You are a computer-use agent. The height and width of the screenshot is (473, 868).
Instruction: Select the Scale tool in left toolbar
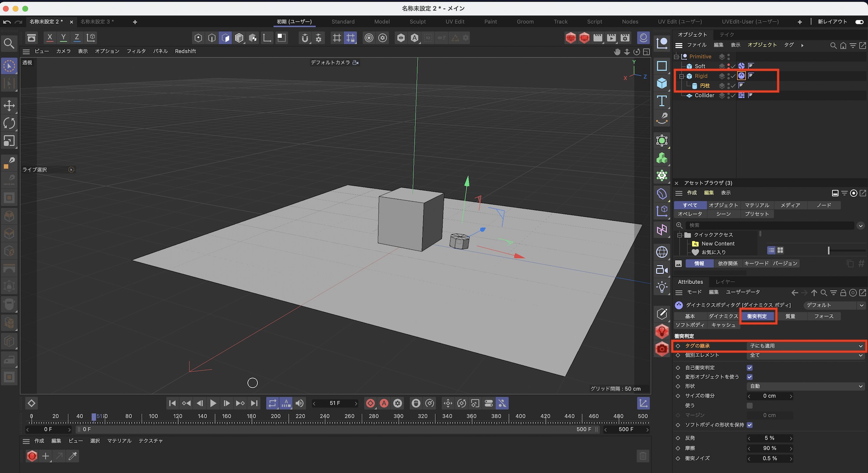click(x=9, y=141)
